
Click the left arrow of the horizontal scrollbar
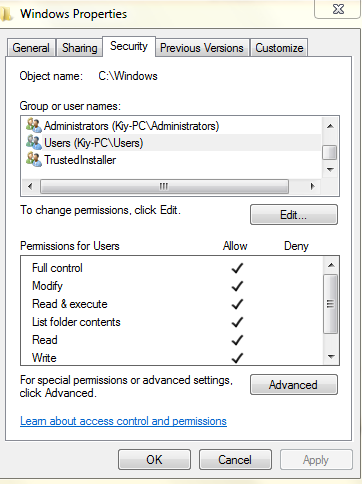coord(30,186)
